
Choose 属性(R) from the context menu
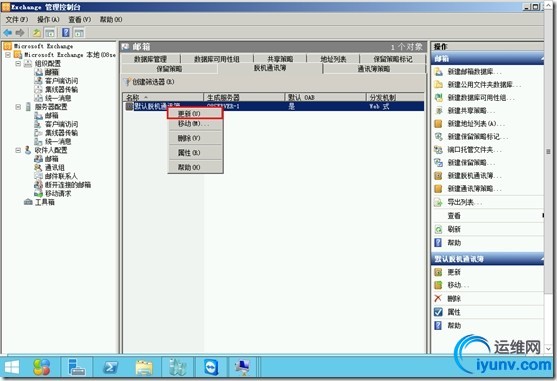[x=195, y=153]
